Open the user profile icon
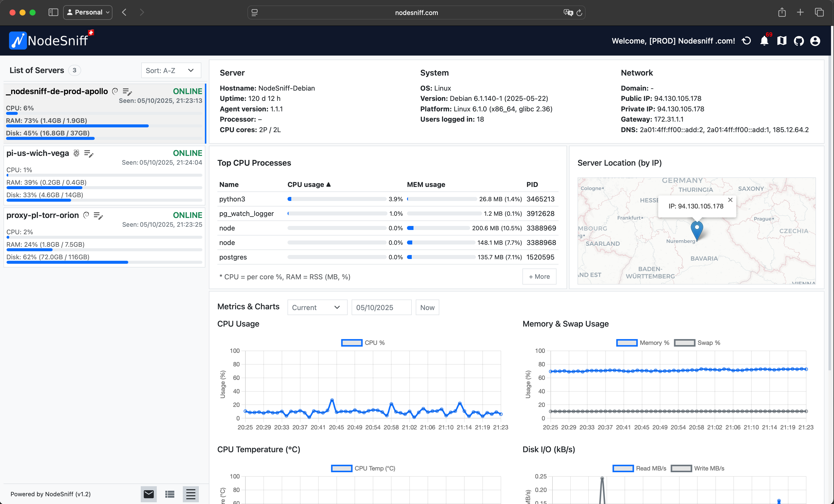834x504 pixels. pyautogui.click(x=815, y=41)
